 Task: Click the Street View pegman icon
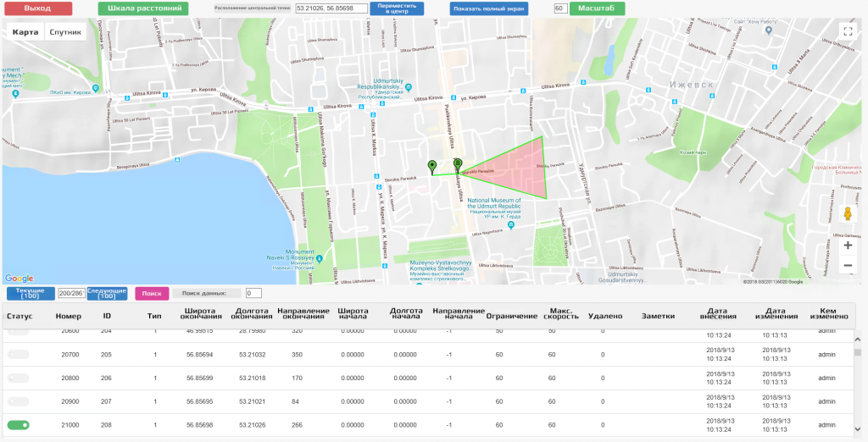tap(848, 213)
